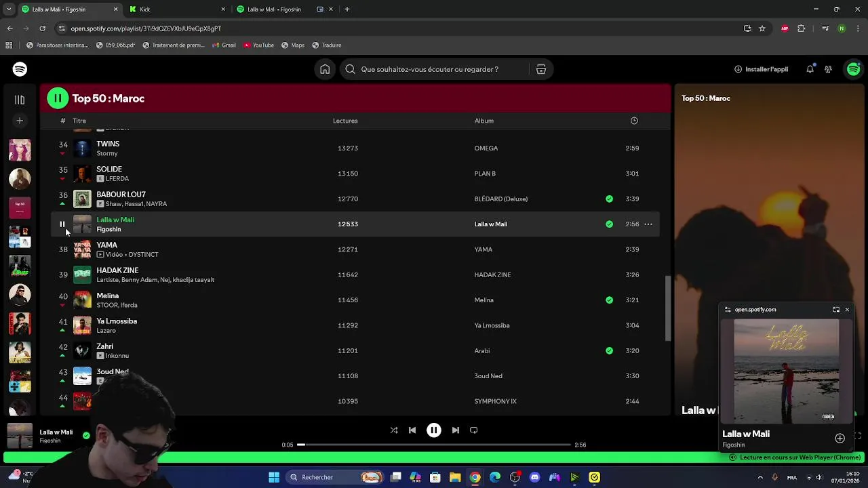Open BLÉDARD (Deluxe) album link
The image size is (868, 488).
click(x=501, y=199)
